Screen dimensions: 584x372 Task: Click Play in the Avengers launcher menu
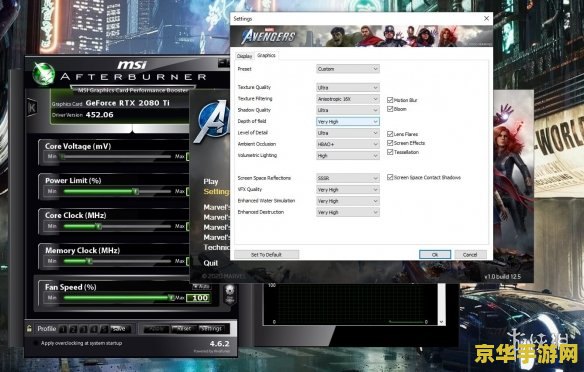[x=211, y=182]
